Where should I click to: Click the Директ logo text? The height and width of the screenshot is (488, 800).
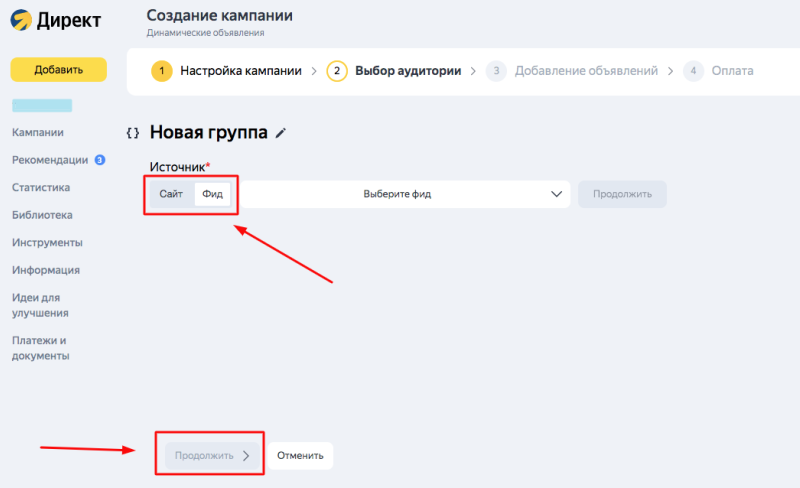coord(69,20)
